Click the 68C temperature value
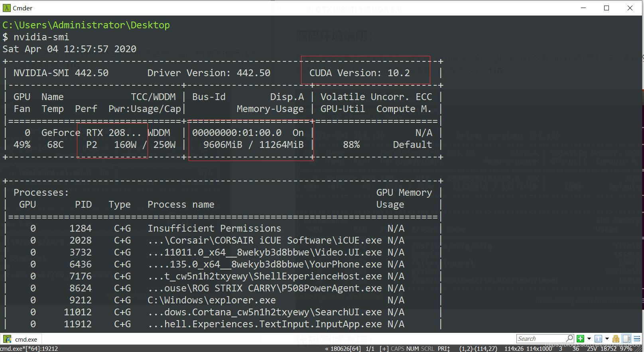 click(x=55, y=145)
